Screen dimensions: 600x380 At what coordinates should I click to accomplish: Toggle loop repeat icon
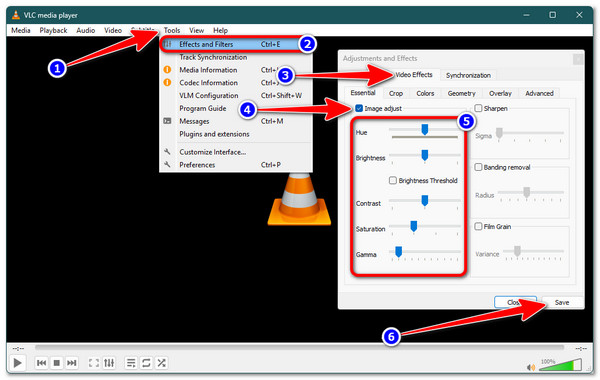[x=146, y=362]
